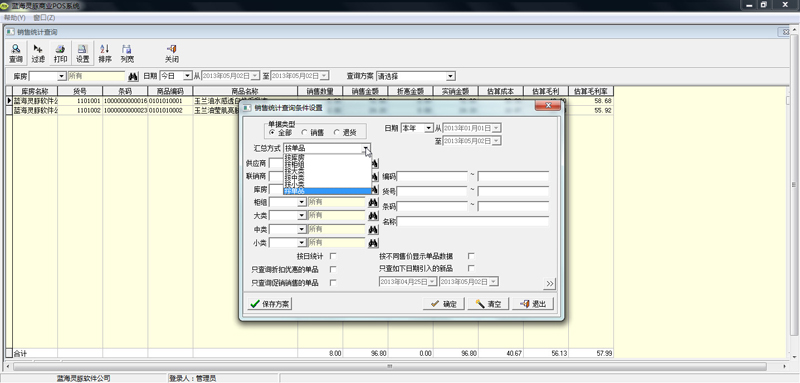Viewport: 800px width, 383px height.
Task: Click the dialog title bar icon
Action: click(247, 108)
